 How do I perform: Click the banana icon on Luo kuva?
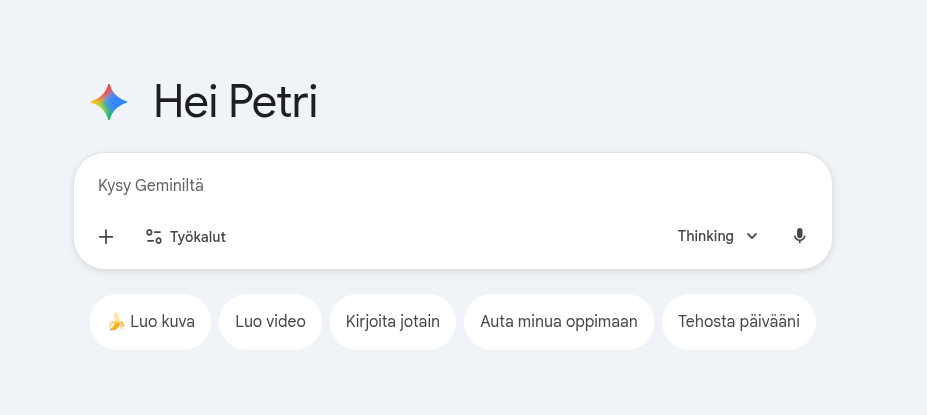(x=116, y=322)
